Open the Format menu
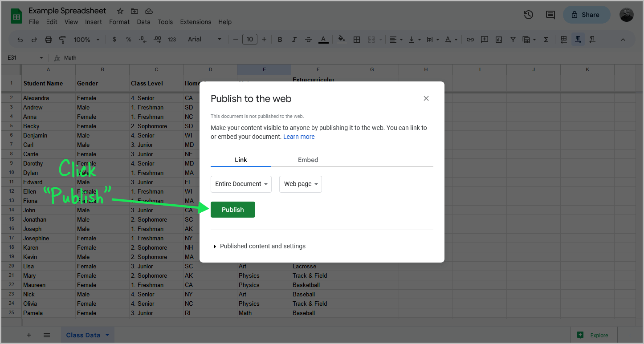 pos(119,21)
